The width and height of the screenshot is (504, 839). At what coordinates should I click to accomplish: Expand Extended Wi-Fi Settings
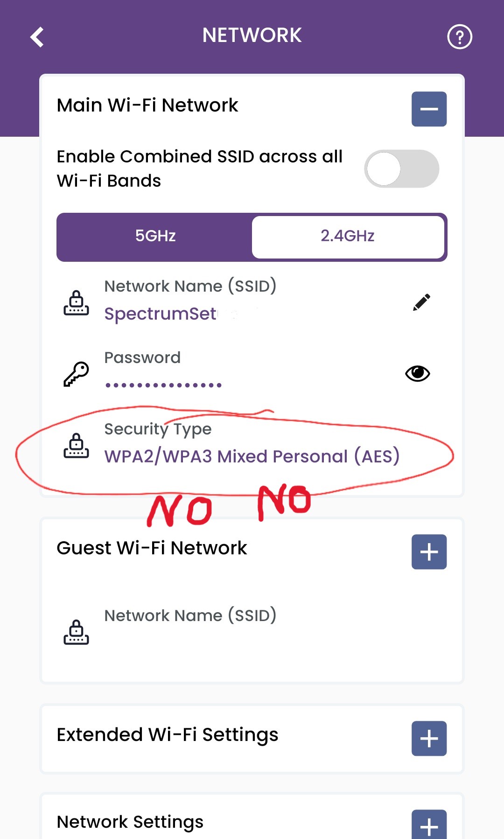pyautogui.click(x=429, y=739)
